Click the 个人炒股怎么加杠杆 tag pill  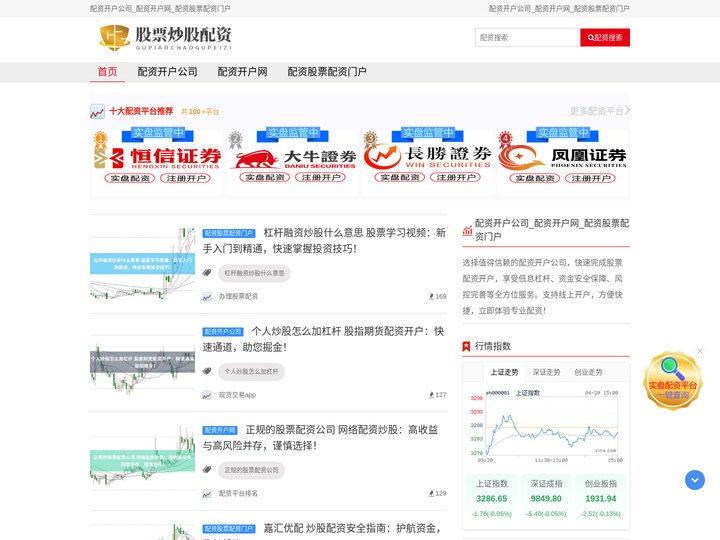pos(251,372)
